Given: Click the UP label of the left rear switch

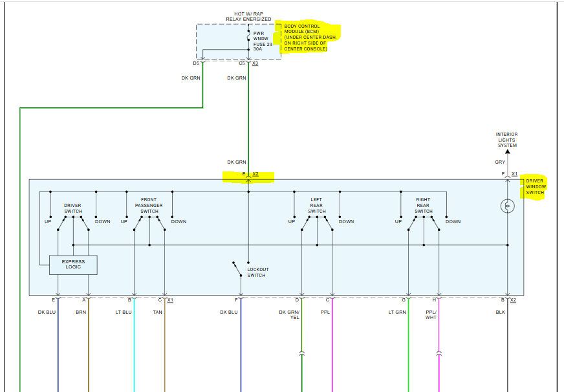Looking at the screenshot, I should (292, 221).
